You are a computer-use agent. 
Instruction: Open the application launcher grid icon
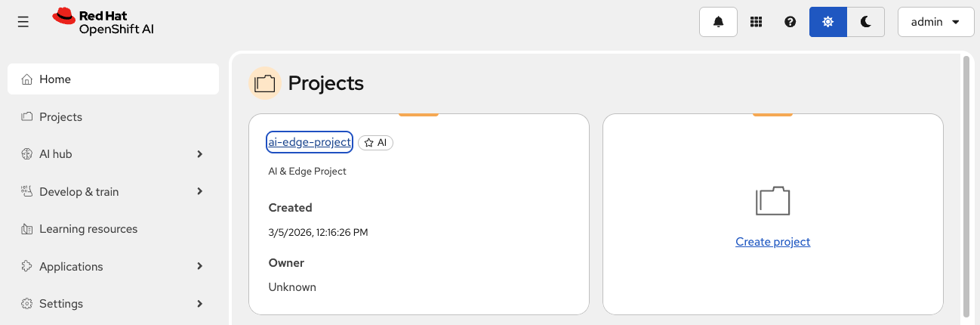[756, 22]
